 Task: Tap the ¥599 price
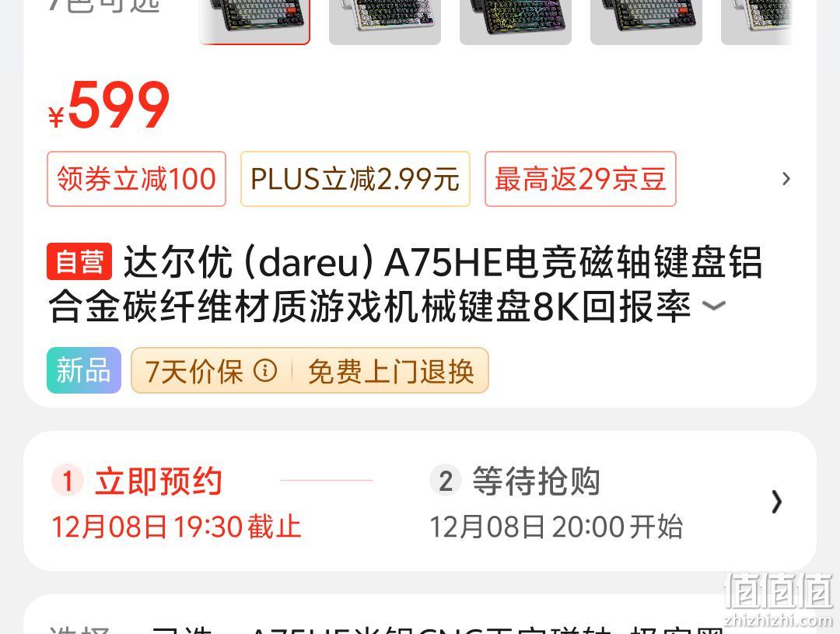pos(110,104)
